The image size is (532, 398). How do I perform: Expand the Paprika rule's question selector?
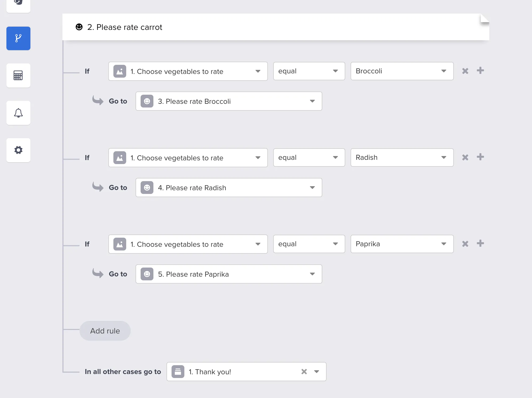click(188, 244)
